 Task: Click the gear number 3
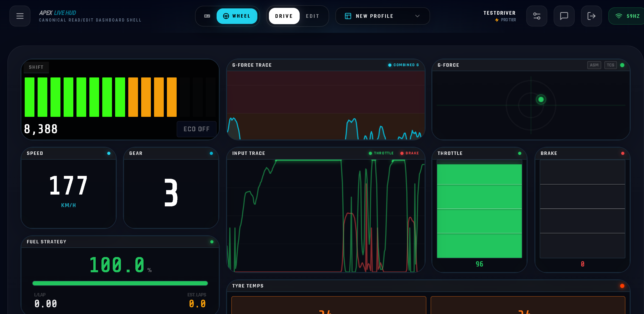[171, 192]
